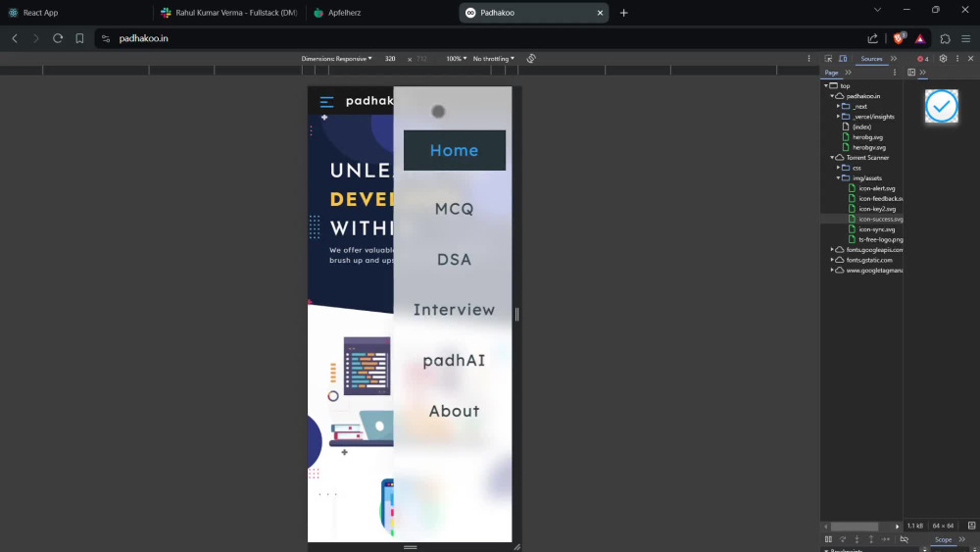Open device toolbar more options menu

(808, 58)
